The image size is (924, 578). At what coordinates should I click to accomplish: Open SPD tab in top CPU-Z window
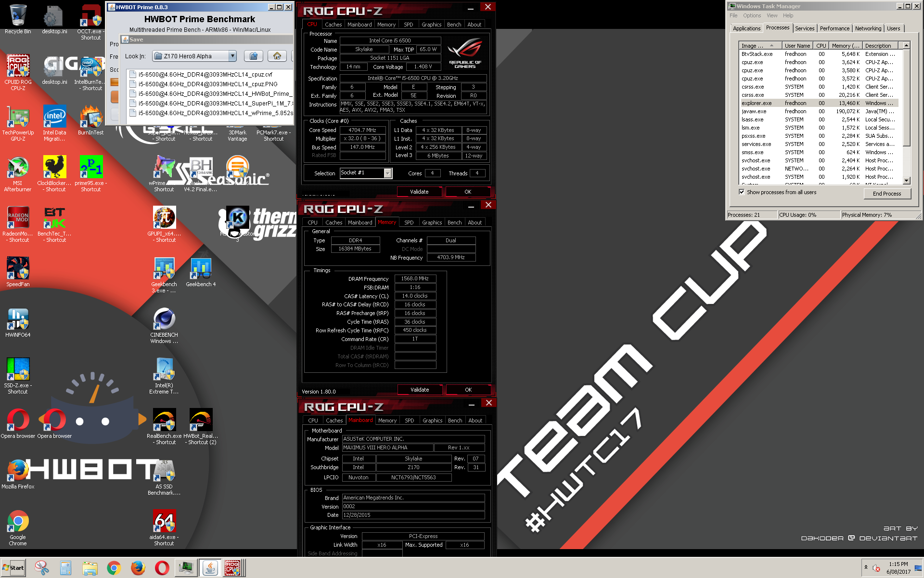tap(408, 25)
